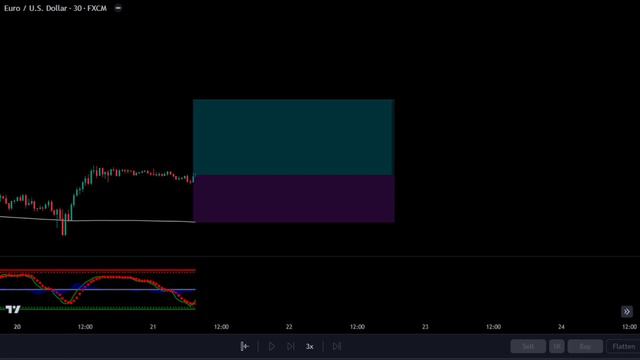This screenshot has height=360, width=640.
Task: Edit the quantity field between Sell and Buy
Action: click(557, 346)
